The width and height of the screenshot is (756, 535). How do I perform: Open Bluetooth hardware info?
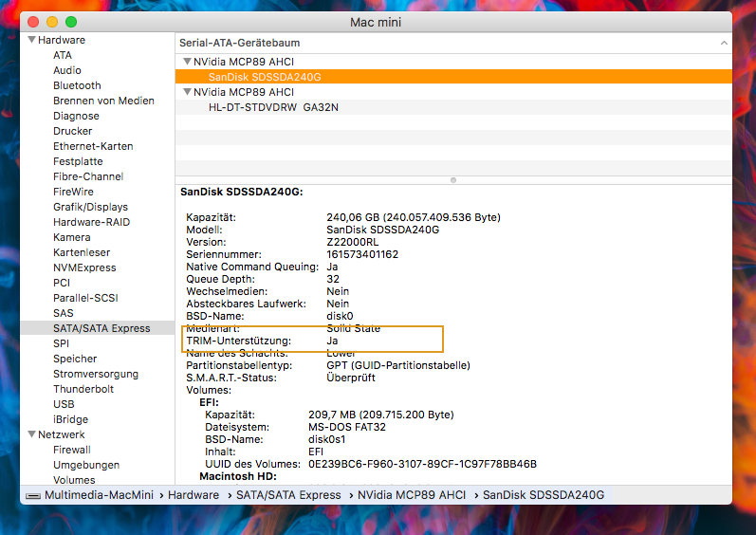[77, 85]
